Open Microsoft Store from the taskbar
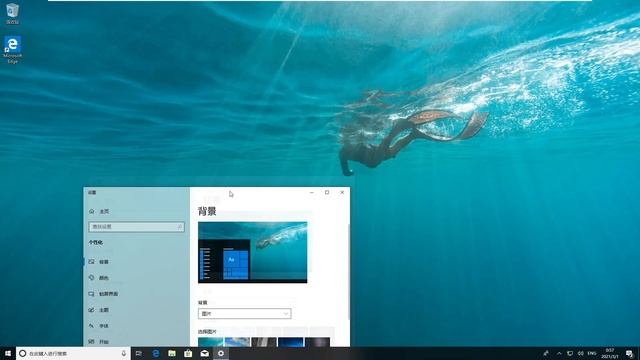This screenshot has width=640, height=360. 188,353
